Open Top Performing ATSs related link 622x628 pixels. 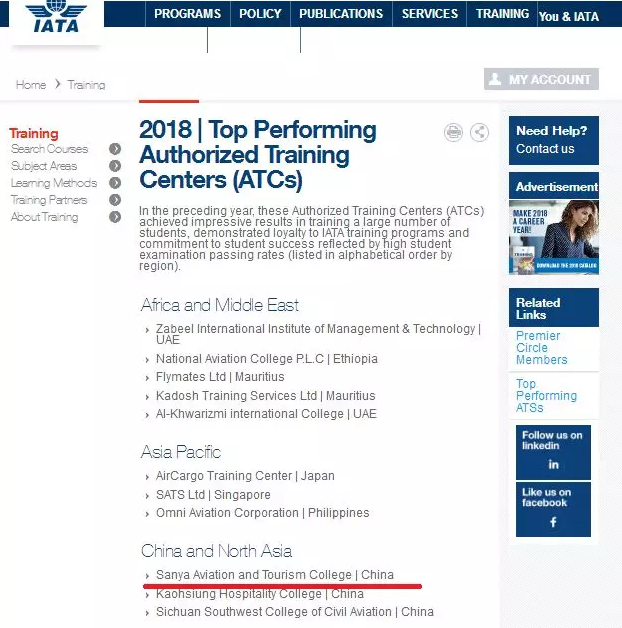(546, 396)
